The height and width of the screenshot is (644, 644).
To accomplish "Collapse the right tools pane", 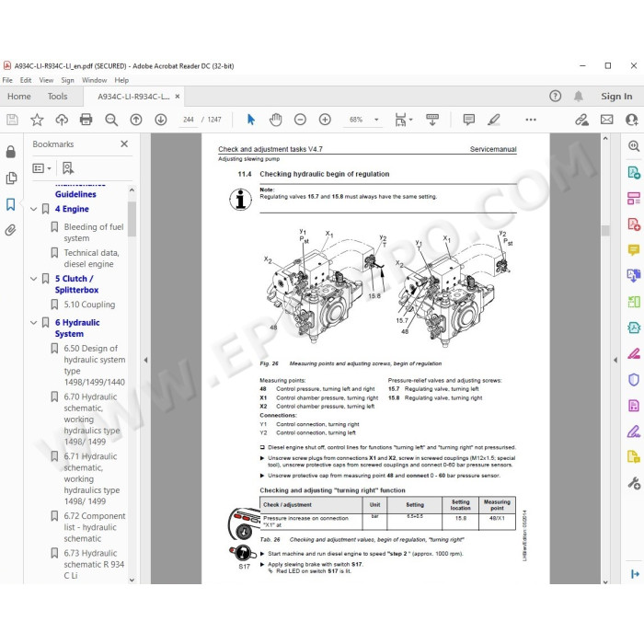I will pyautogui.click(x=635, y=574).
